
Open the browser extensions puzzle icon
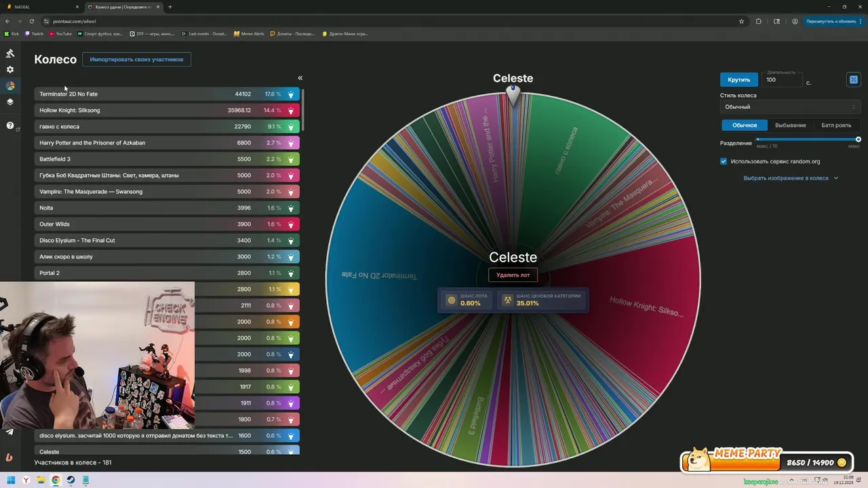point(758,21)
